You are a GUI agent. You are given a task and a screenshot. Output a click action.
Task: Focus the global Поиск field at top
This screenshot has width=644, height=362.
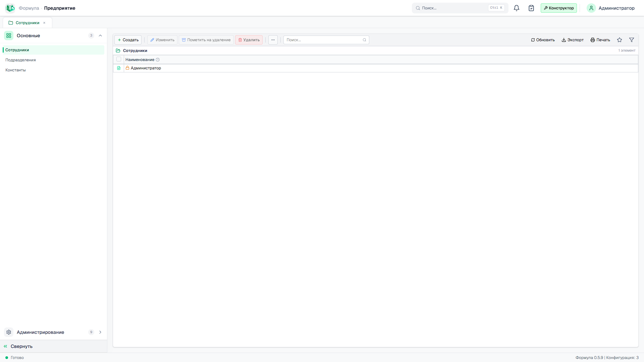(x=460, y=8)
